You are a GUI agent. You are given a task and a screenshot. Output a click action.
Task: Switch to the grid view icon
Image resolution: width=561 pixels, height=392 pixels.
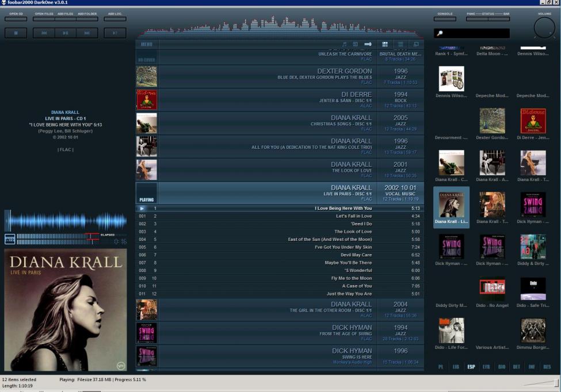click(x=385, y=44)
